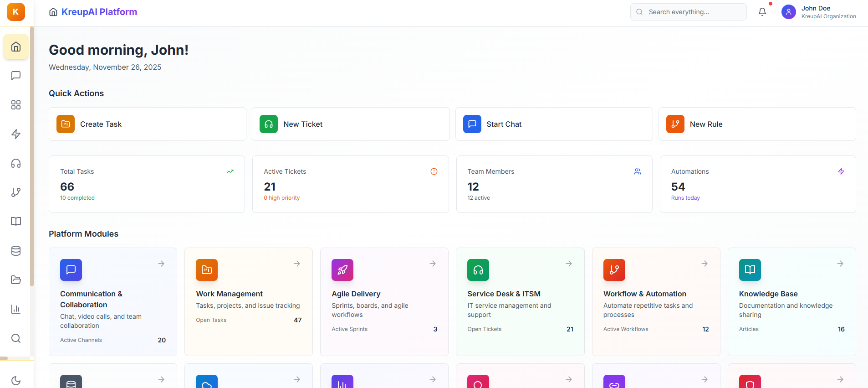Click the sidebar vertical scrollbar
This screenshot has width=868, height=388.
pyautogui.click(x=32, y=156)
